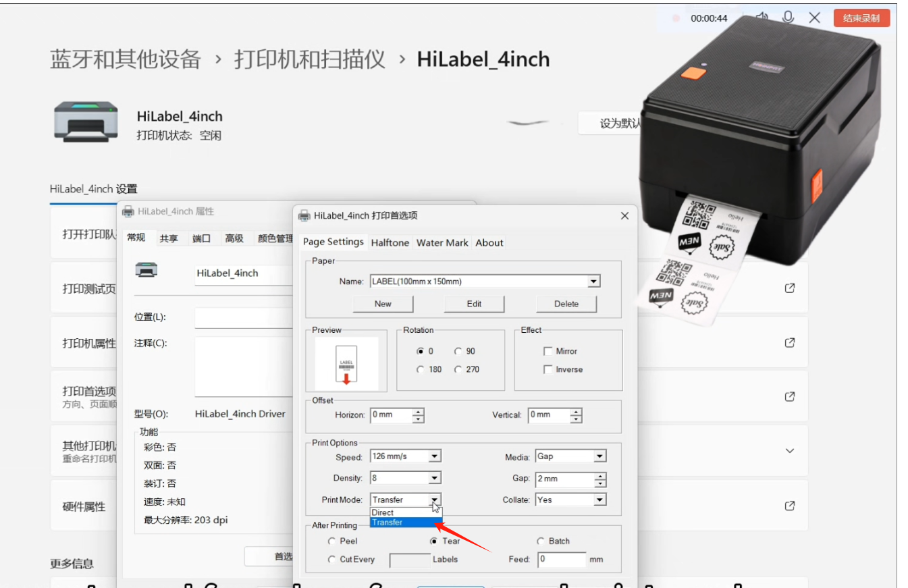Click the label preview thumbnail image

[x=346, y=365]
